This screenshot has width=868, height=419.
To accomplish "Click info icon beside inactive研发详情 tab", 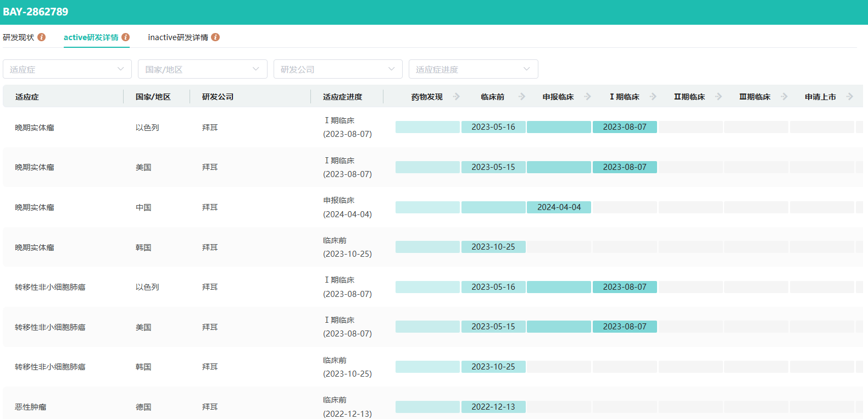I will click(x=215, y=37).
